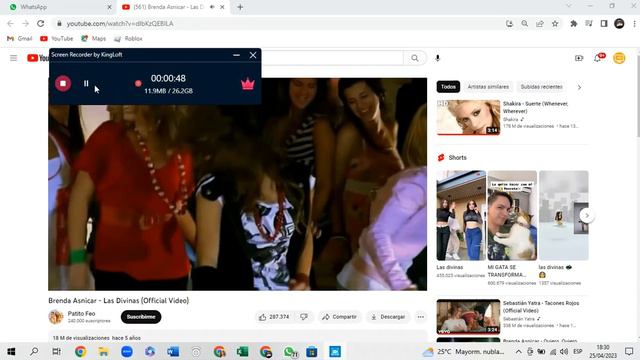Open a new browser tab
The height and width of the screenshot is (360, 640).
[240, 7]
